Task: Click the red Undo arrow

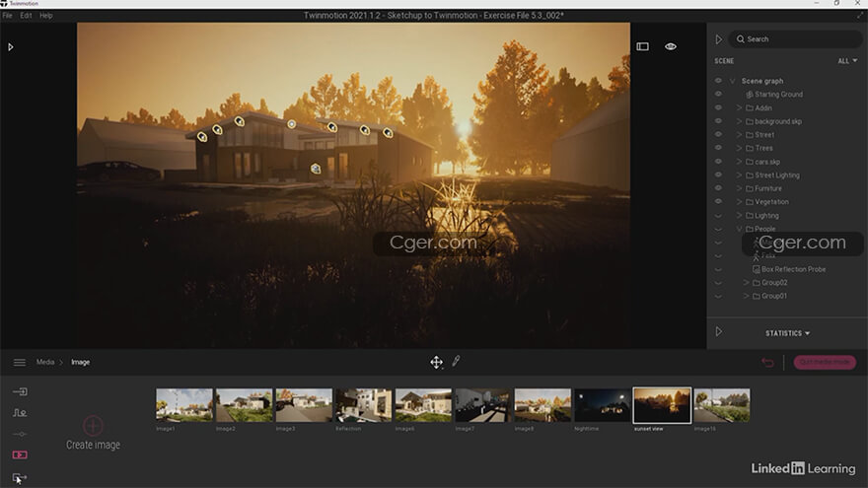Action: [767, 363]
